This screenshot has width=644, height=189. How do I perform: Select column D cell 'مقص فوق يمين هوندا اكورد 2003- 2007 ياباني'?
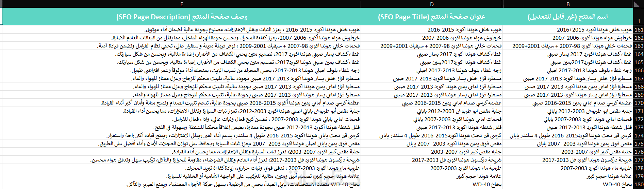432,144
